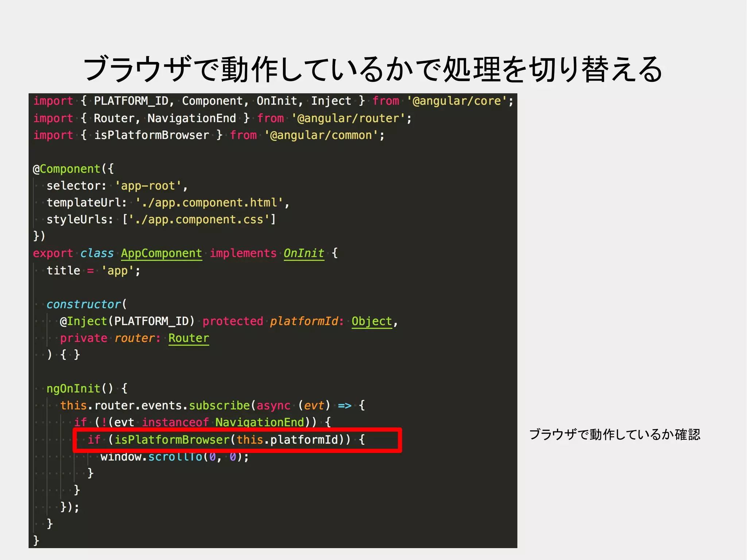Click the import line from '@angular/router'
The height and width of the screenshot is (560, 747).
pyautogui.click(x=222, y=118)
